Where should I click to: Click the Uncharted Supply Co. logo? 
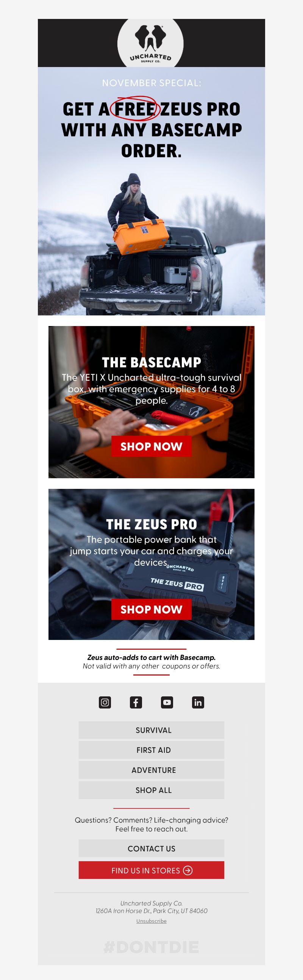coord(150,43)
